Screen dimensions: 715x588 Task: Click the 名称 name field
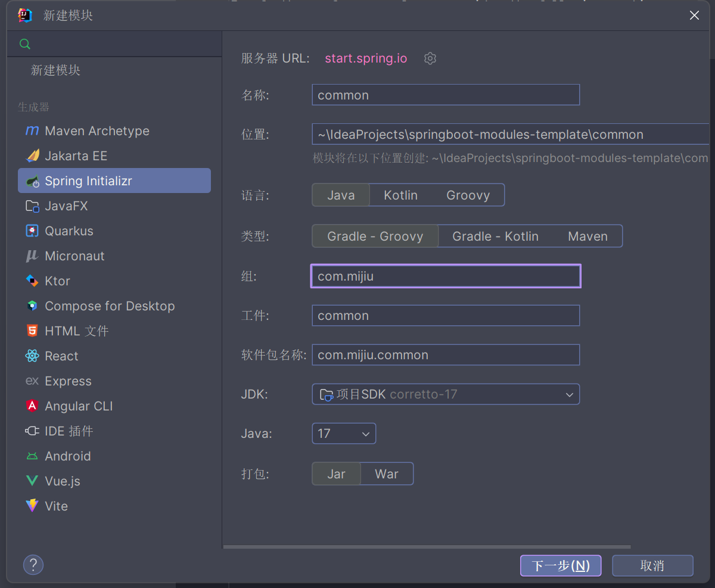[446, 95]
